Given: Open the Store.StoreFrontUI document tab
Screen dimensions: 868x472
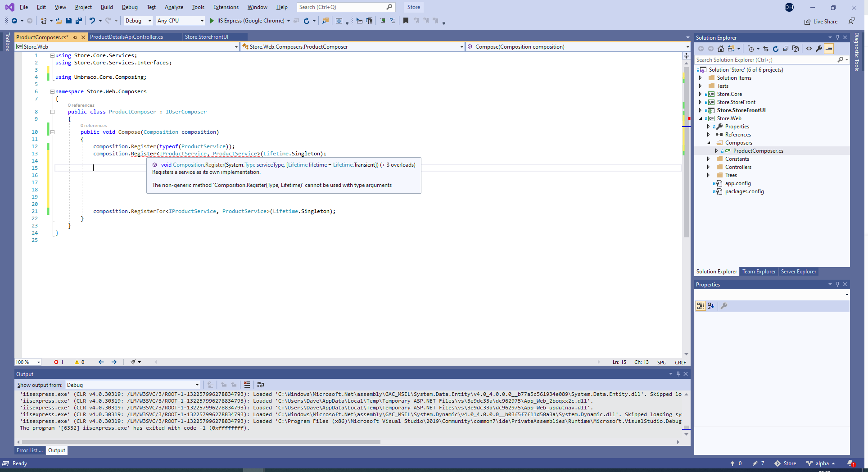Looking at the screenshot, I should tap(207, 37).
